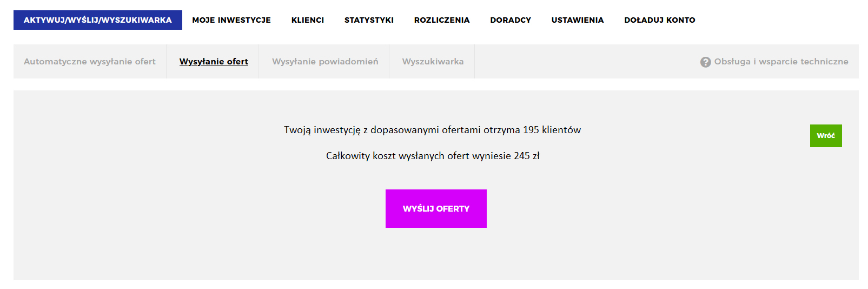Open Ustawienia settings menu
Image resolution: width=868 pixels, height=289 pixels.
pos(578,20)
